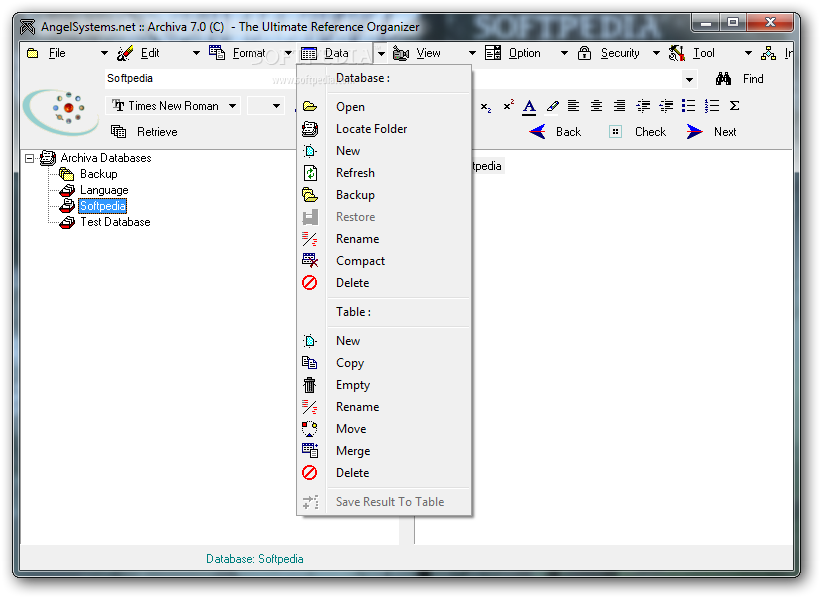Open the File menu dropdown arrow

104,53
